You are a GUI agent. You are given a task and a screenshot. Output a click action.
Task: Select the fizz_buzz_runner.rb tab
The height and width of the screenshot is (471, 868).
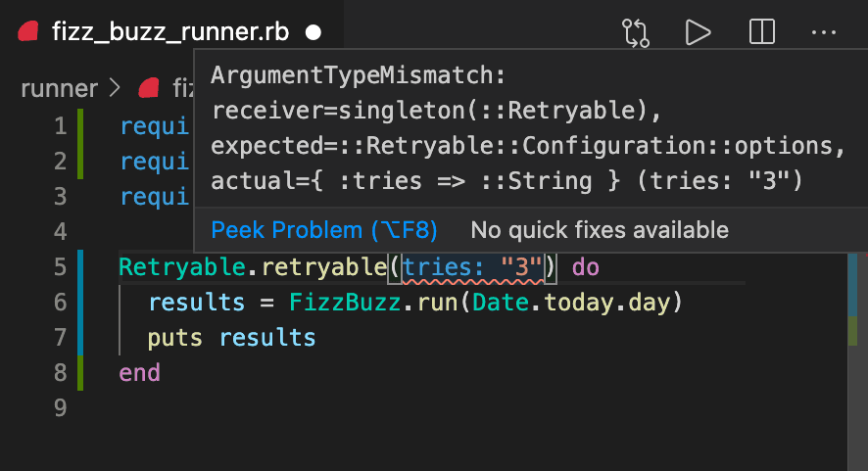click(x=170, y=32)
